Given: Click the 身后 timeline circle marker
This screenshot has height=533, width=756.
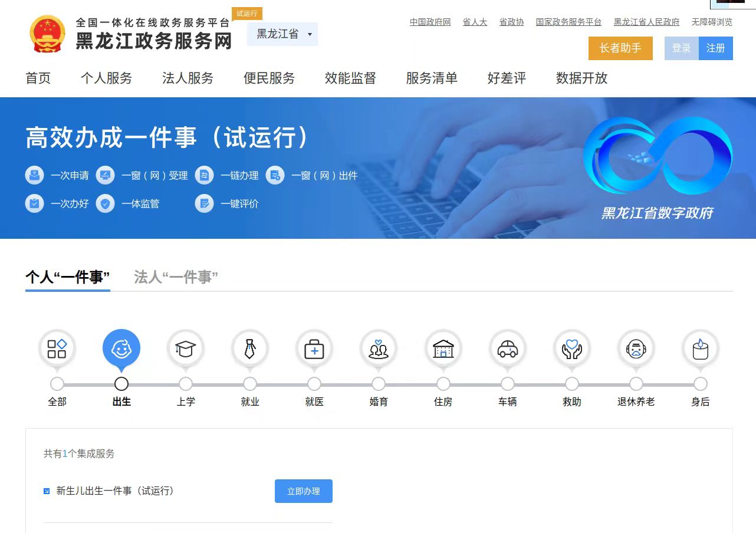Looking at the screenshot, I should pos(700,384).
